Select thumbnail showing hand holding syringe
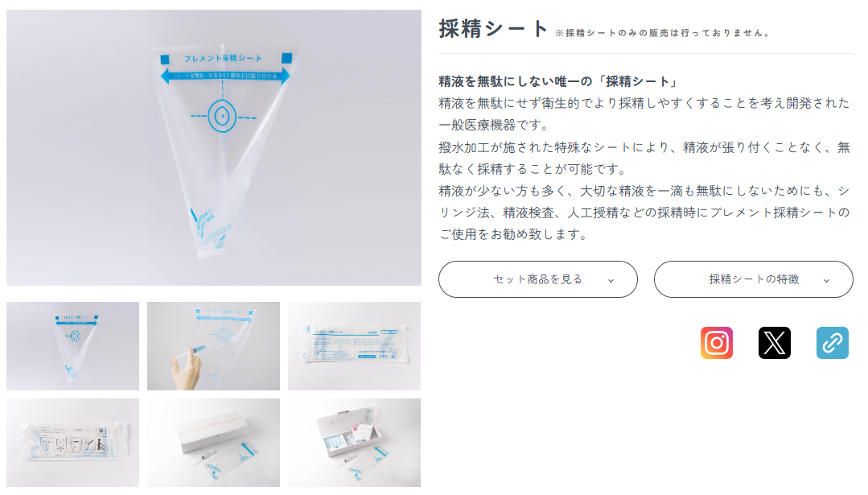 point(214,345)
